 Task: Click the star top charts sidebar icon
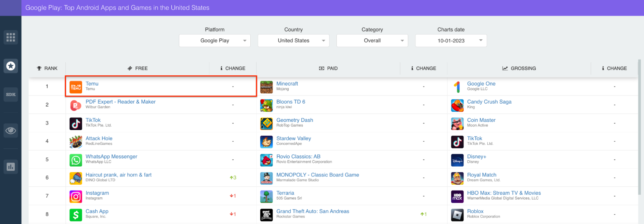click(11, 66)
